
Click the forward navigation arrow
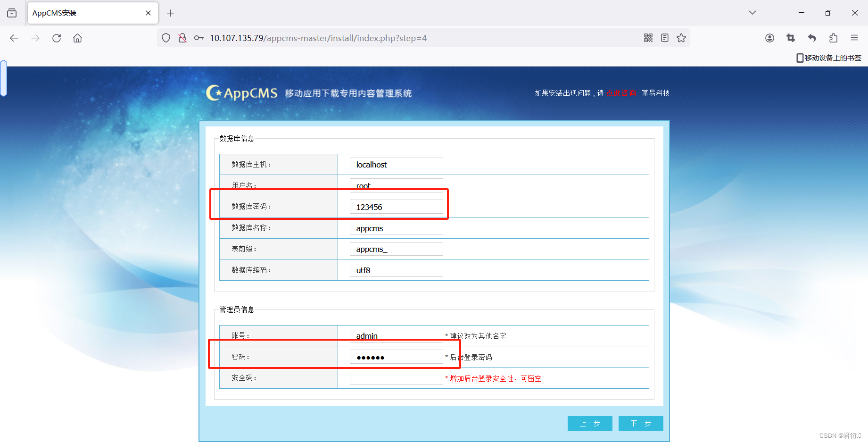pos(35,38)
